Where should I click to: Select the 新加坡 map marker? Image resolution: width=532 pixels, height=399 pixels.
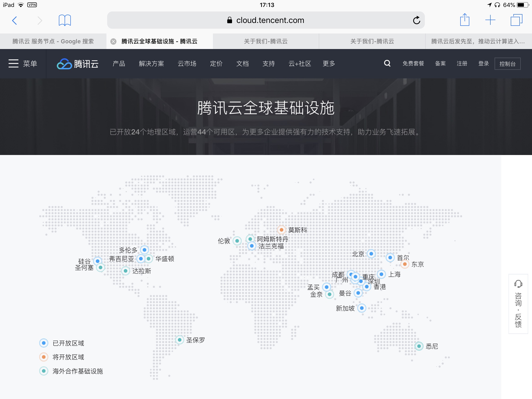(x=362, y=308)
